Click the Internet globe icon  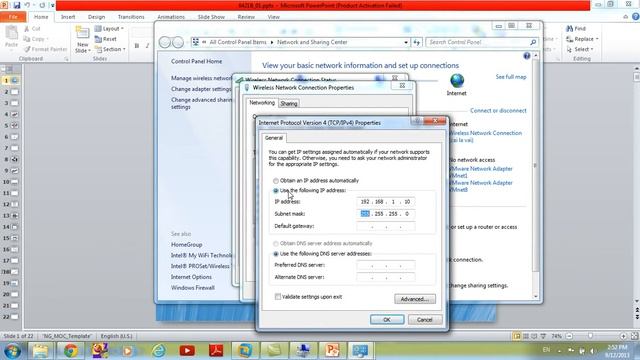coord(457,80)
